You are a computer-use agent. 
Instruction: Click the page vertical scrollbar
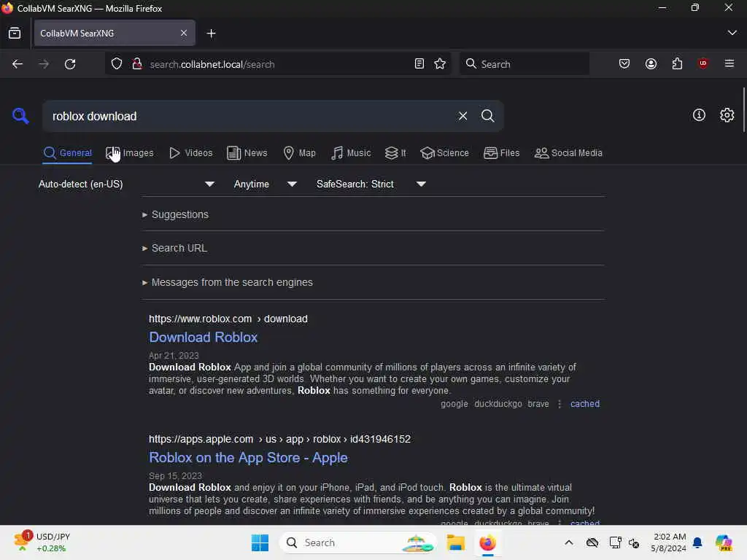pos(743,109)
